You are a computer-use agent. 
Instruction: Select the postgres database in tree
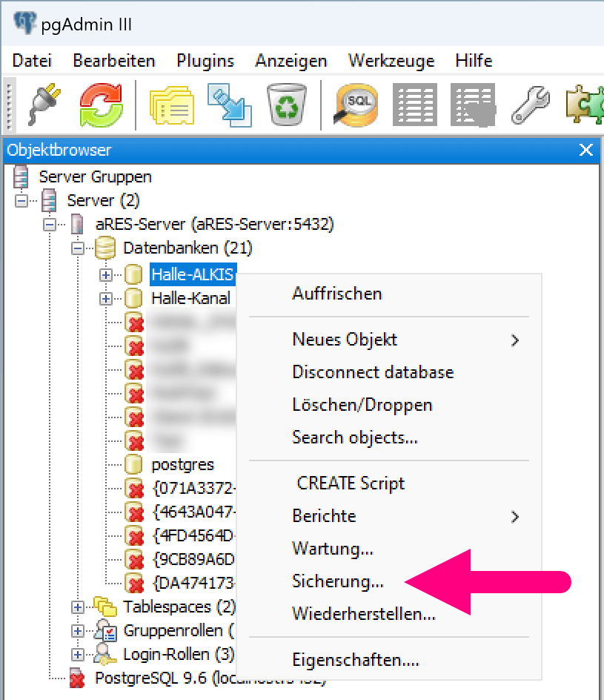tap(182, 465)
